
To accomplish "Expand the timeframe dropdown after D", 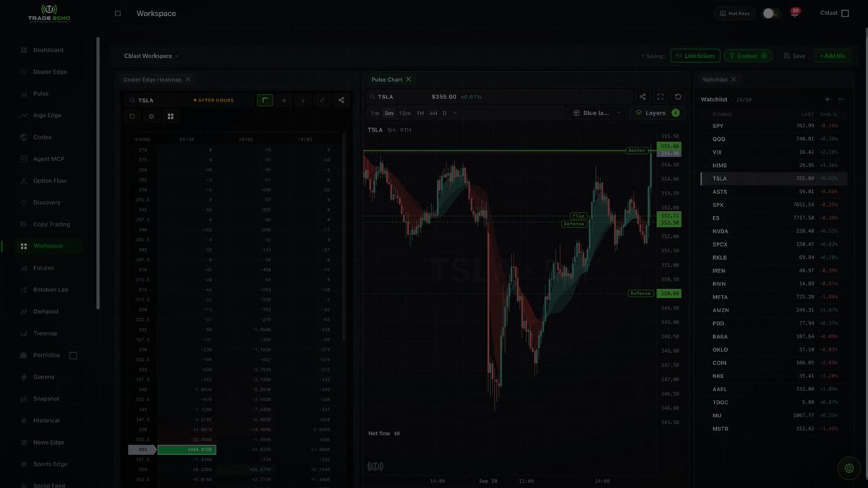I will click(x=455, y=113).
